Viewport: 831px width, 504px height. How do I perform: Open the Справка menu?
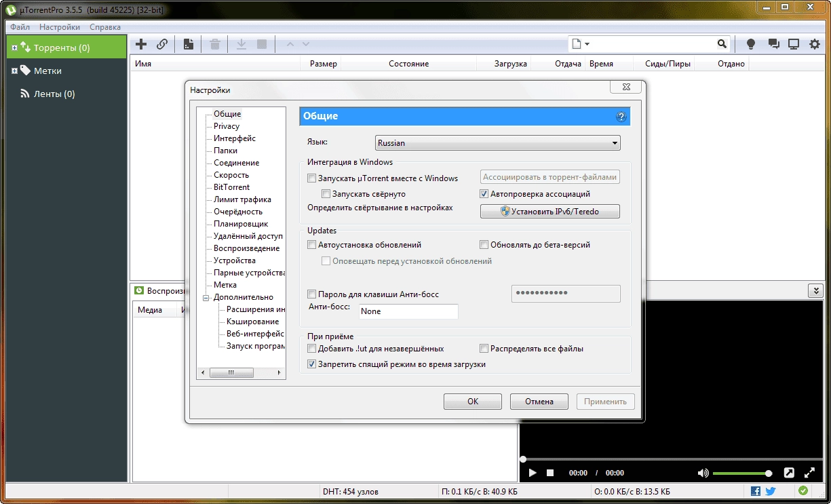(105, 27)
